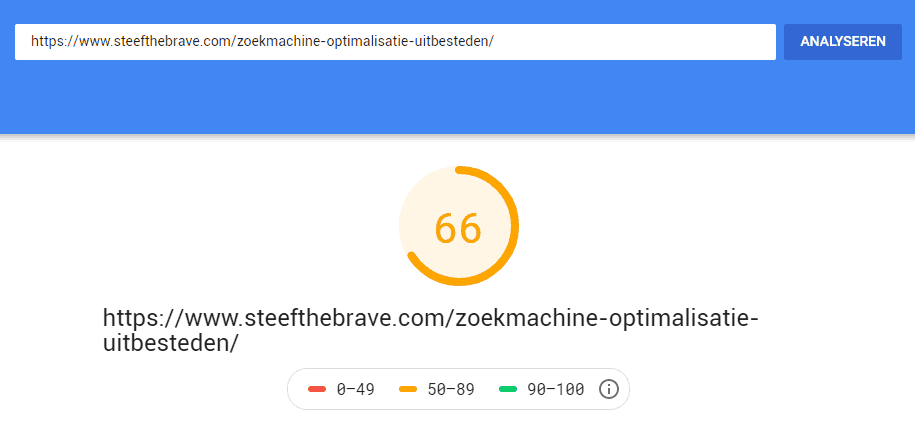Select the "90-100" legend label
Image resolution: width=915 pixels, height=428 pixels.
click(555, 389)
